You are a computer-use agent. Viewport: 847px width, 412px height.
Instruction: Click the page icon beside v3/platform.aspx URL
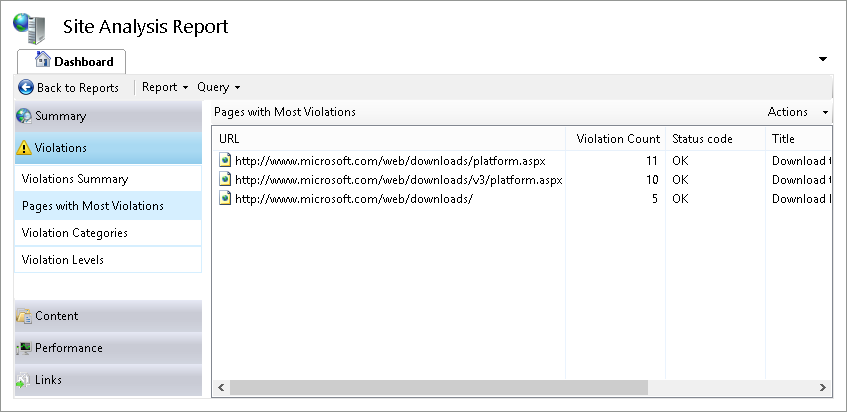click(226, 180)
